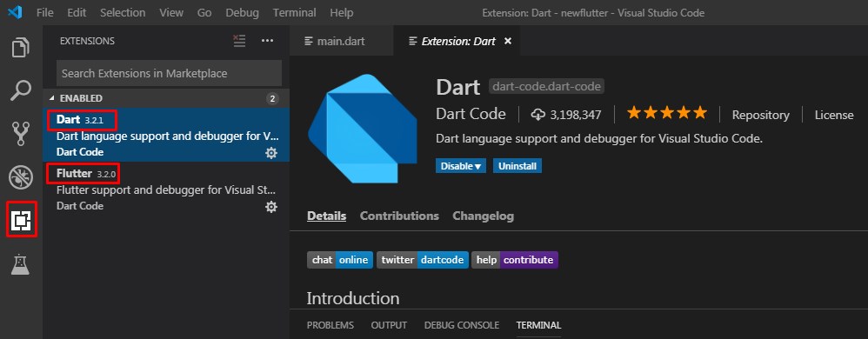Open the Search view icon
Screen dimensions: 868x339
click(x=21, y=90)
